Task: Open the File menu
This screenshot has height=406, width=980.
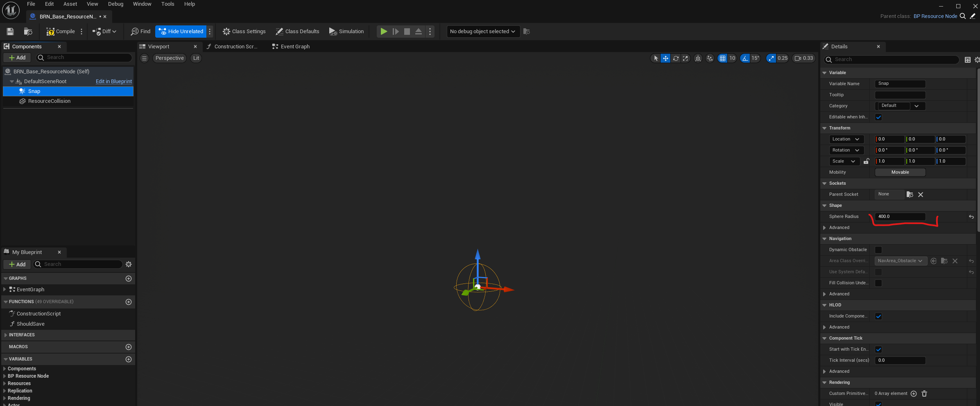Action: tap(31, 4)
